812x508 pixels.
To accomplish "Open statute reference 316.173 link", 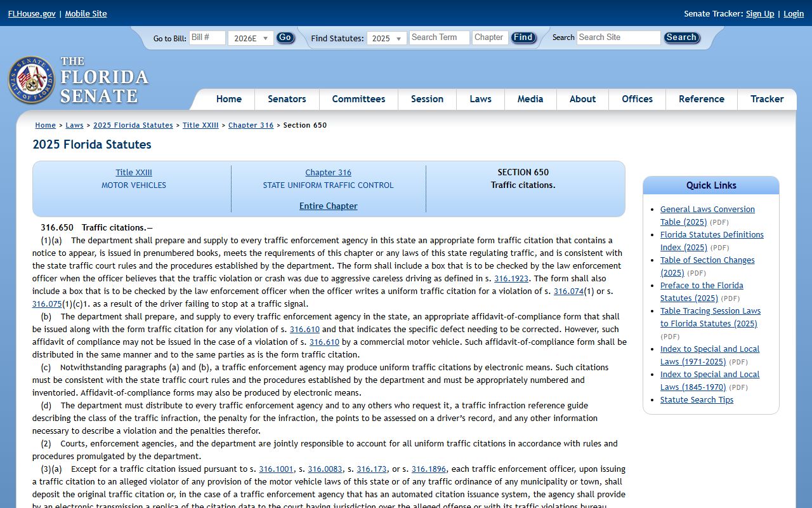I will tap(372, 469).
